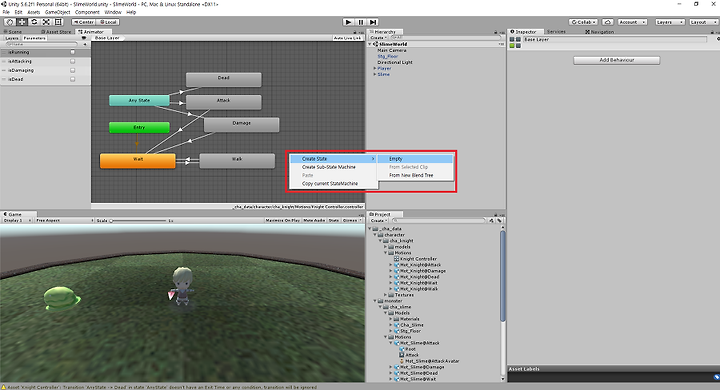Image resolution: width=720 pixels, height=390 pixels.
Task: Click the Play button
Action: tap(348, 22)
